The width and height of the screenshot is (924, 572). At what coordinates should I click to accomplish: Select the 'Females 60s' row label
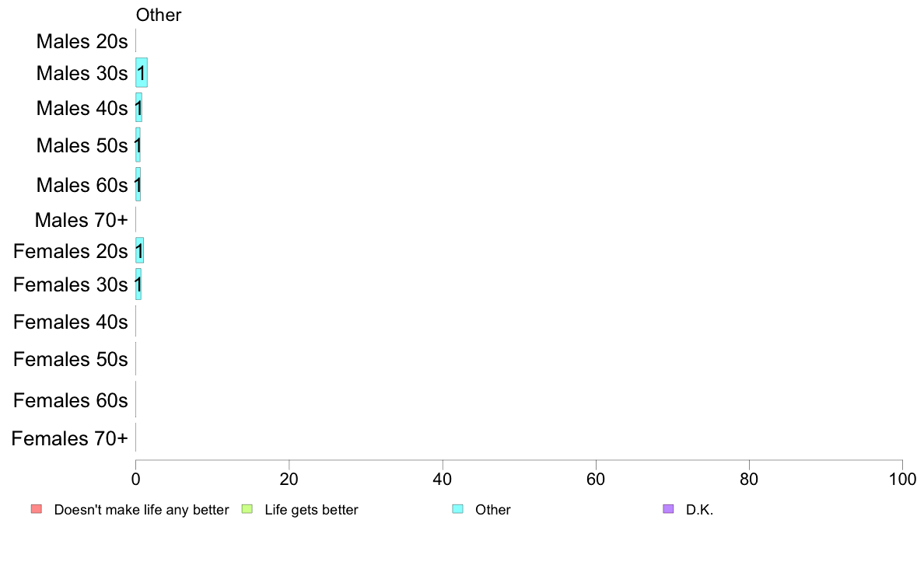click(71, 400)
